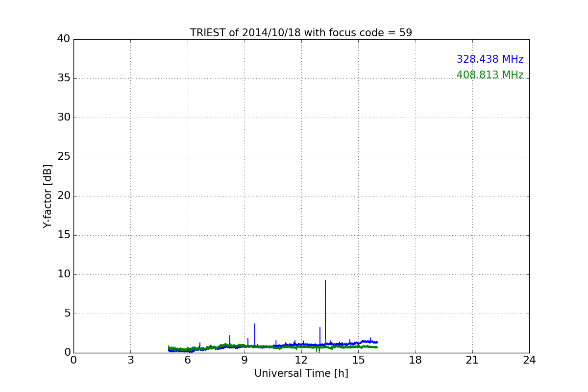Click x-axis tick label 24
This screenshot has height=392, width=588.
529,360
